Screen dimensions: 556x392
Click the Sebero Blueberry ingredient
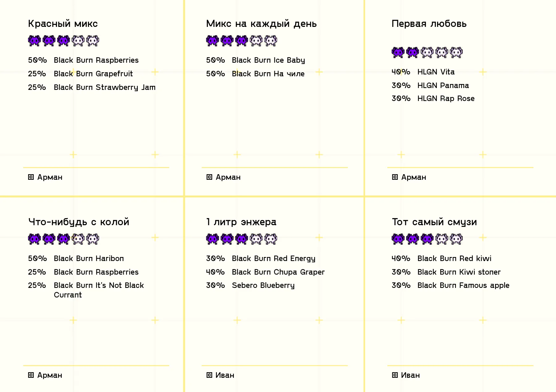tap(263, 285)
